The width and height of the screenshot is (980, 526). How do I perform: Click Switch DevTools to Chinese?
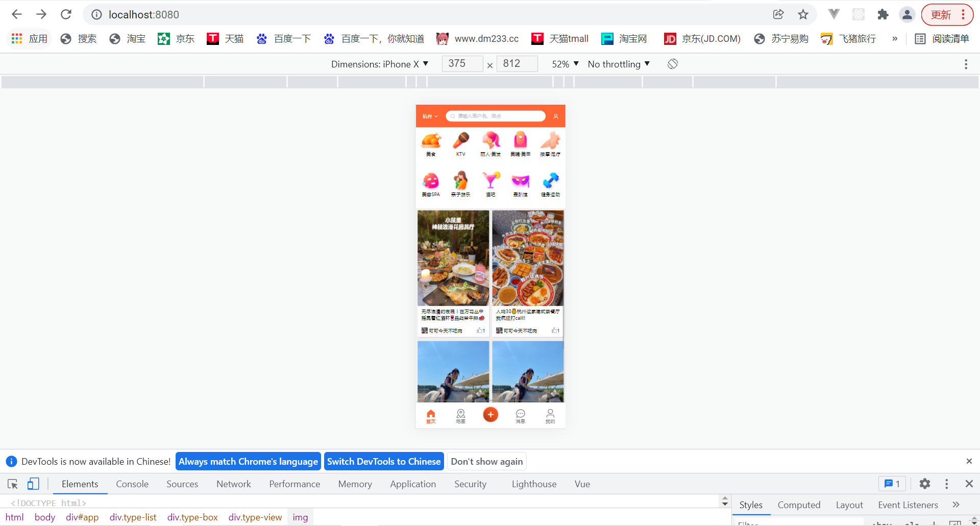tap(384, 462)
